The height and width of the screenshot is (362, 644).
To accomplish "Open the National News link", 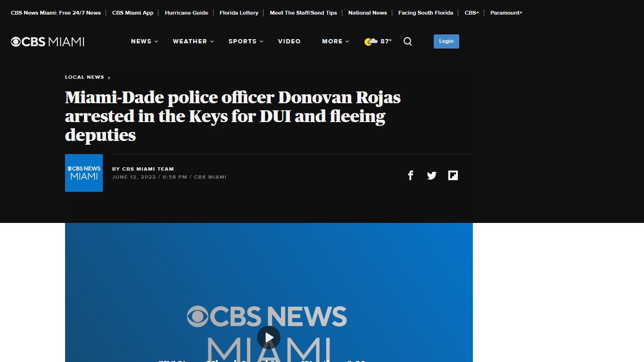I will pyautogui.click(x=368, y=13).
